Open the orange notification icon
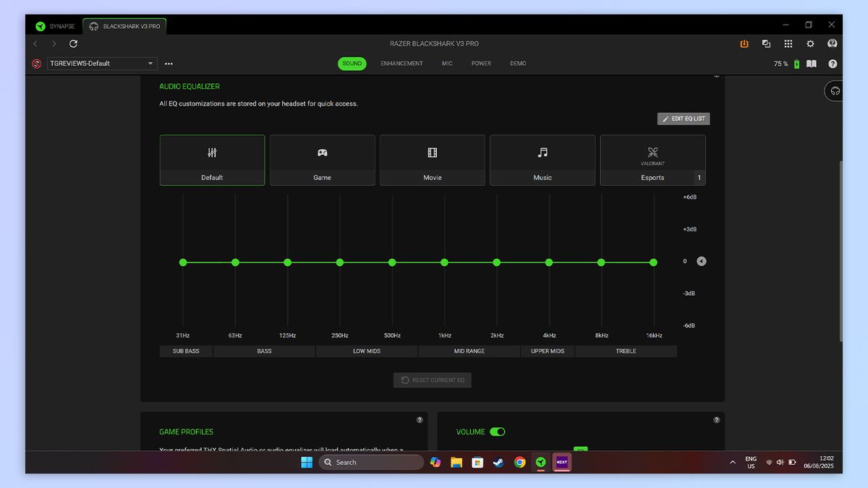 744,44
